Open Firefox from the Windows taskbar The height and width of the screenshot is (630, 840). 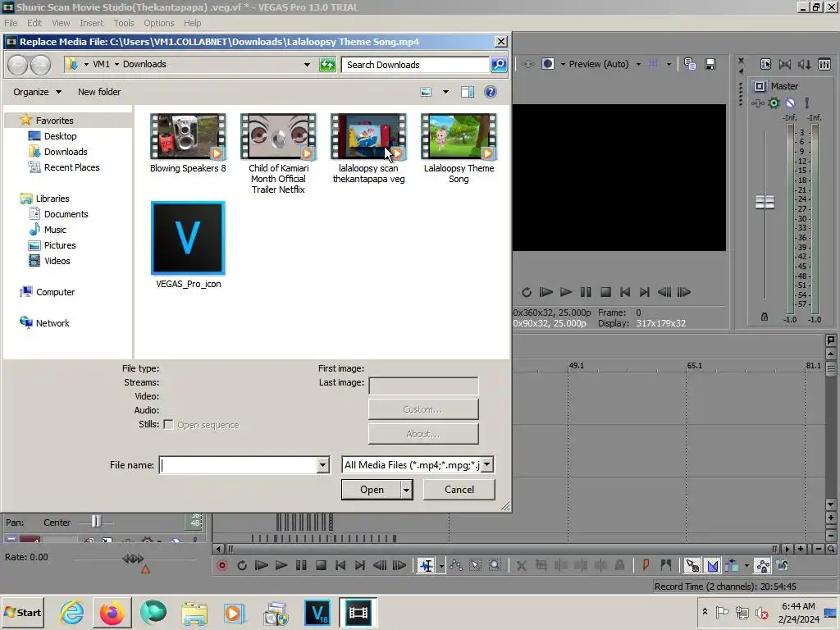[x=112, y=613]
